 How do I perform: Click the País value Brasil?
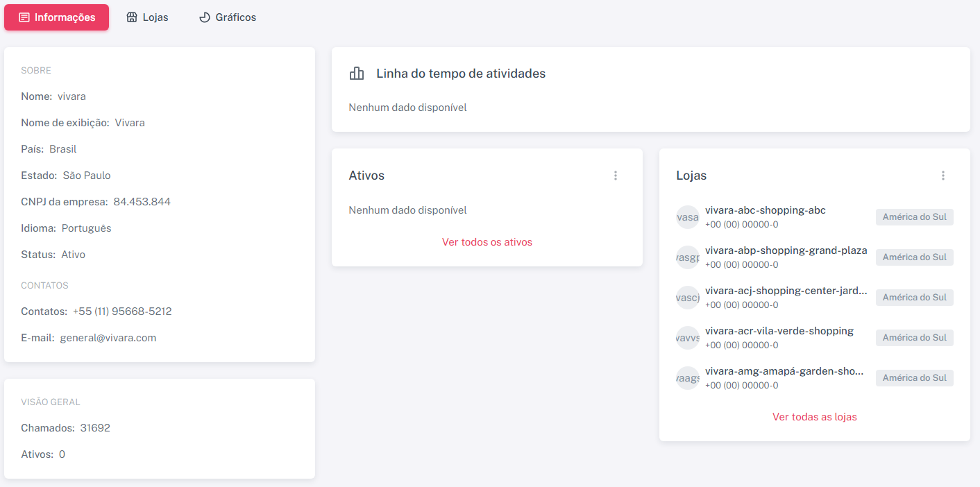(x=63, y=149)
